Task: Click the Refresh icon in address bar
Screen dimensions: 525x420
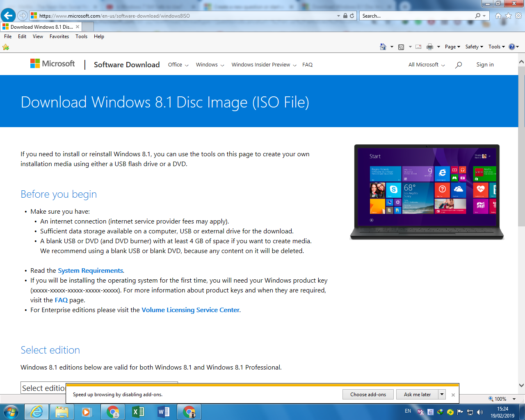Action: (352, 16)
